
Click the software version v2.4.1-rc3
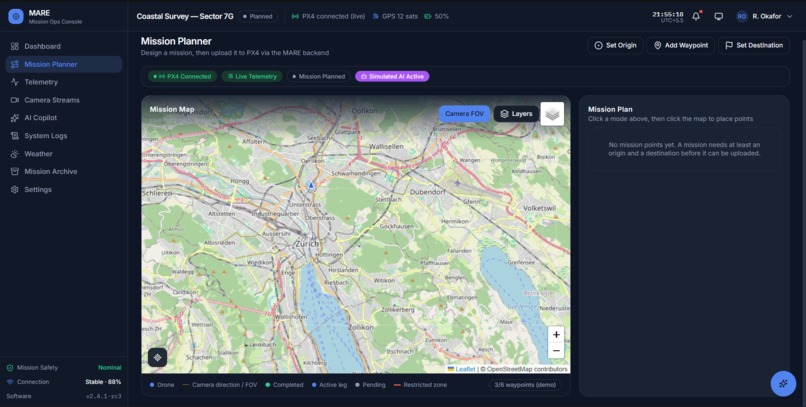point(104,396)
